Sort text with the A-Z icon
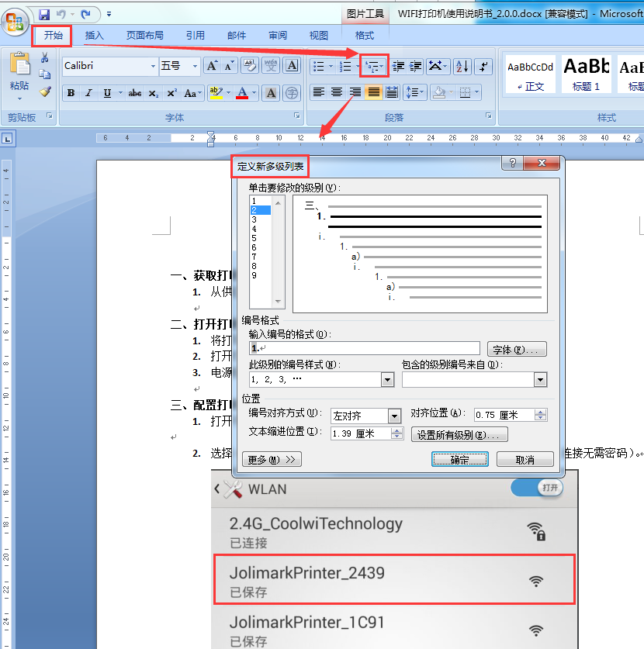The image size is (644, 649). (462, 66)
